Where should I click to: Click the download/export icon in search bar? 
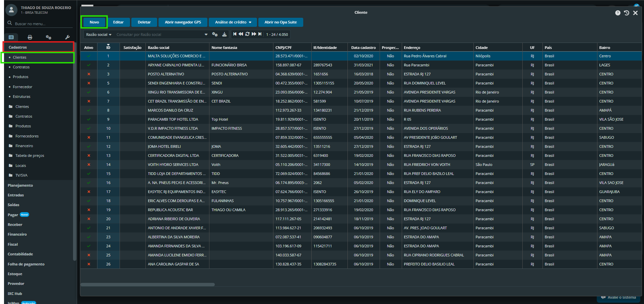(x=224, y=34)
